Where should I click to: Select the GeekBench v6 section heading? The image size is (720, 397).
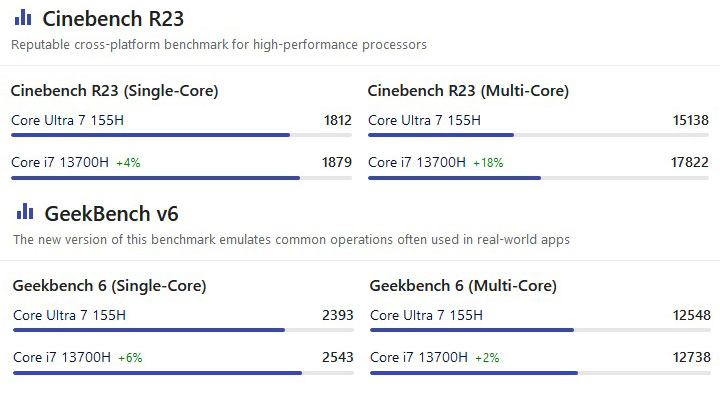coord(112,214)
